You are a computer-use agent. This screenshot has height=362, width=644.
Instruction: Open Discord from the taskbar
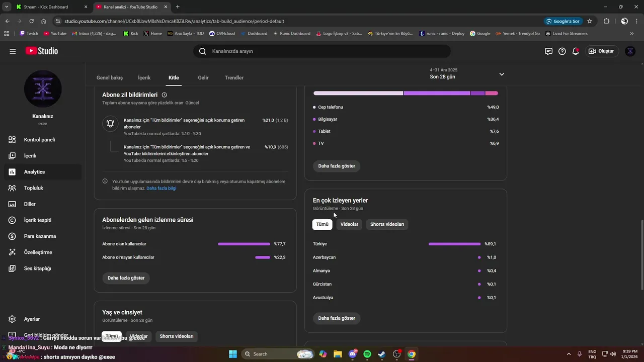[x=352, y=354]
